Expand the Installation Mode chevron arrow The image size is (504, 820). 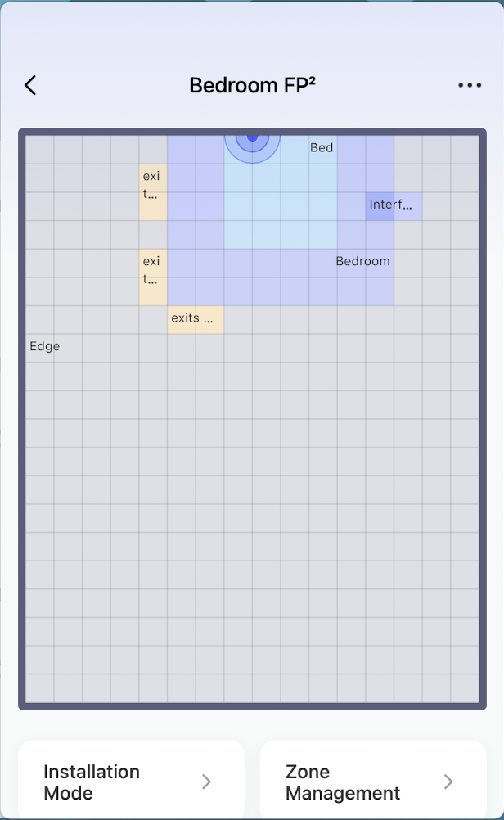(206, 782)
